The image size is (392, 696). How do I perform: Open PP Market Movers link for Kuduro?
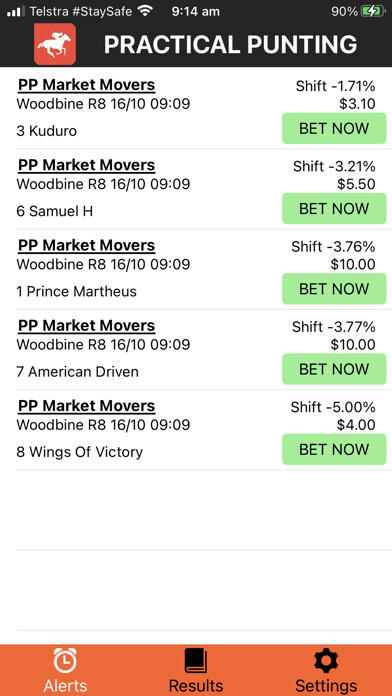(x=87, y=84)
